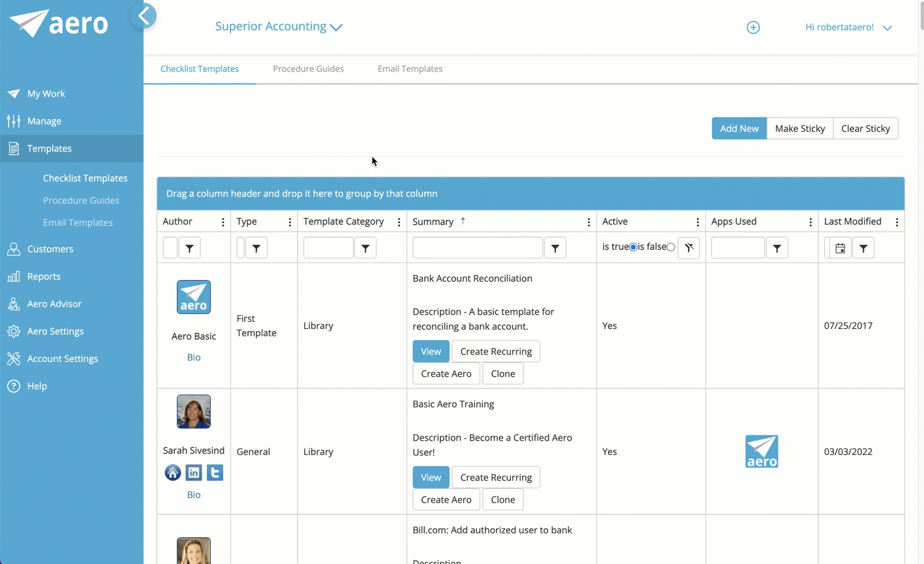Click the Aero app icon in Apps Used
The height and width of the screenshot is (564, 924).
762,452
